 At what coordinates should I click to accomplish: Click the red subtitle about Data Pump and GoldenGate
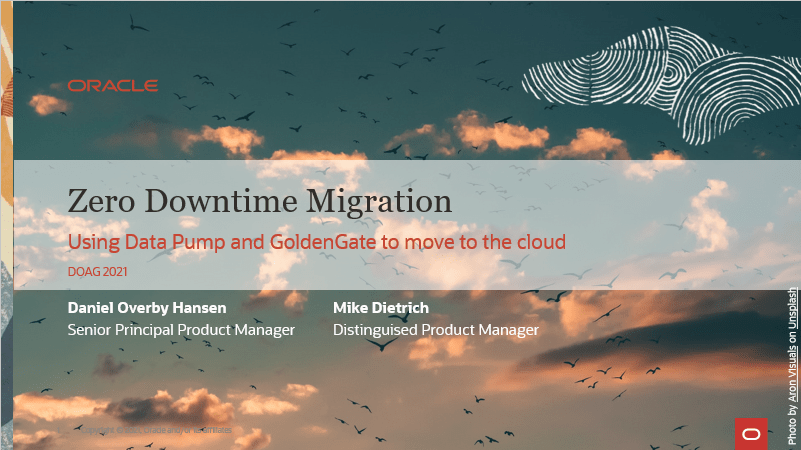316,242
